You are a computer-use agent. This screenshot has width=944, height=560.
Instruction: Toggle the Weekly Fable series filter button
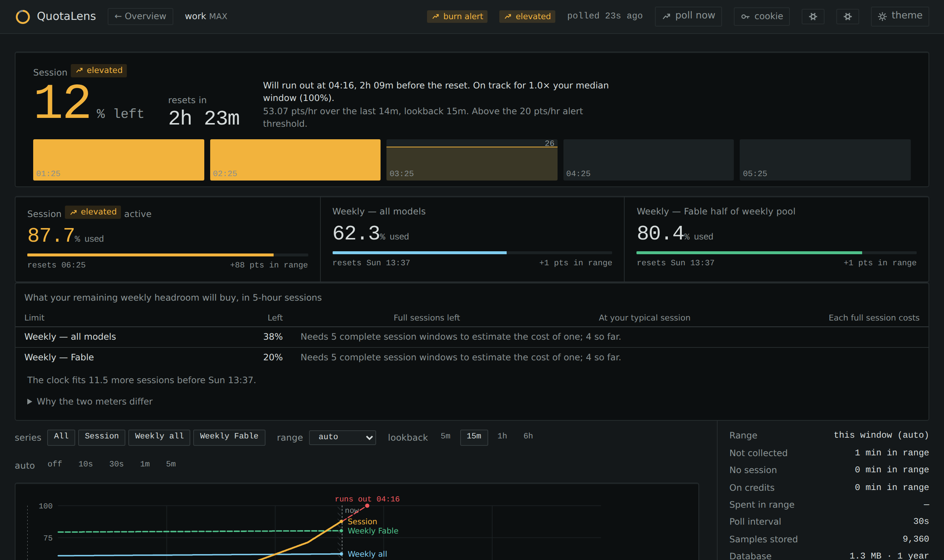[x=229, y=437]
